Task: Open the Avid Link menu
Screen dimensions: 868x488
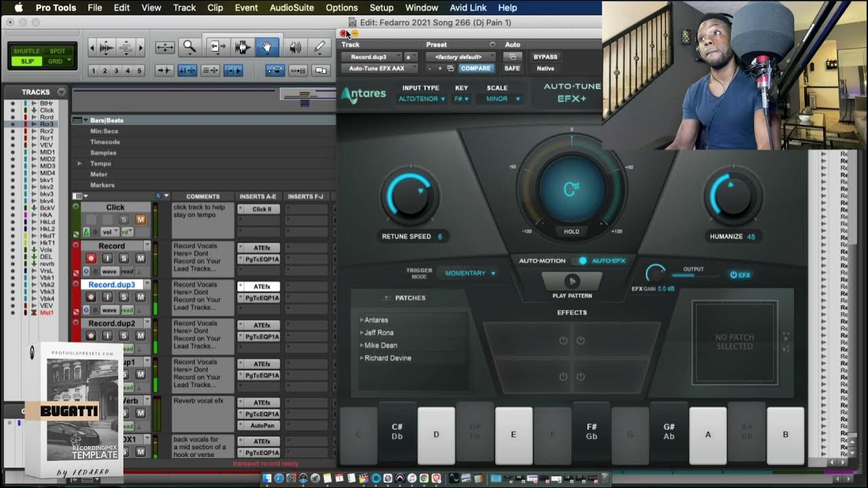Action: click(468, 7)
